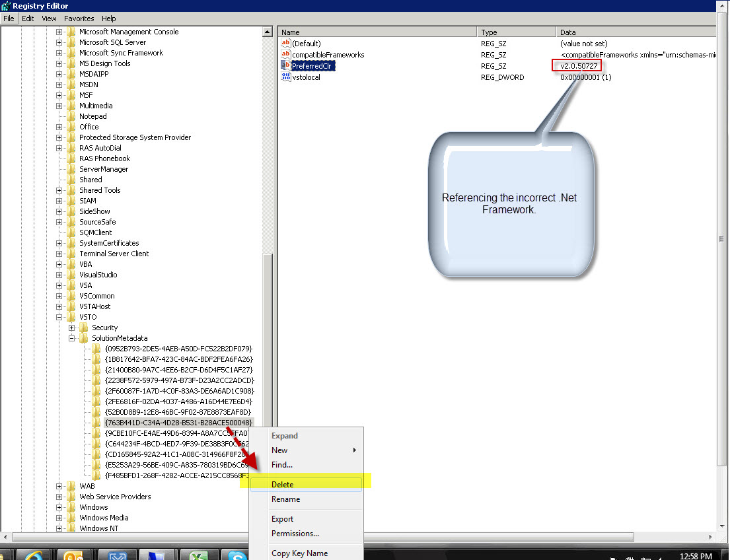Open the Favorites menu
The image size is (730, 560).
79,18
